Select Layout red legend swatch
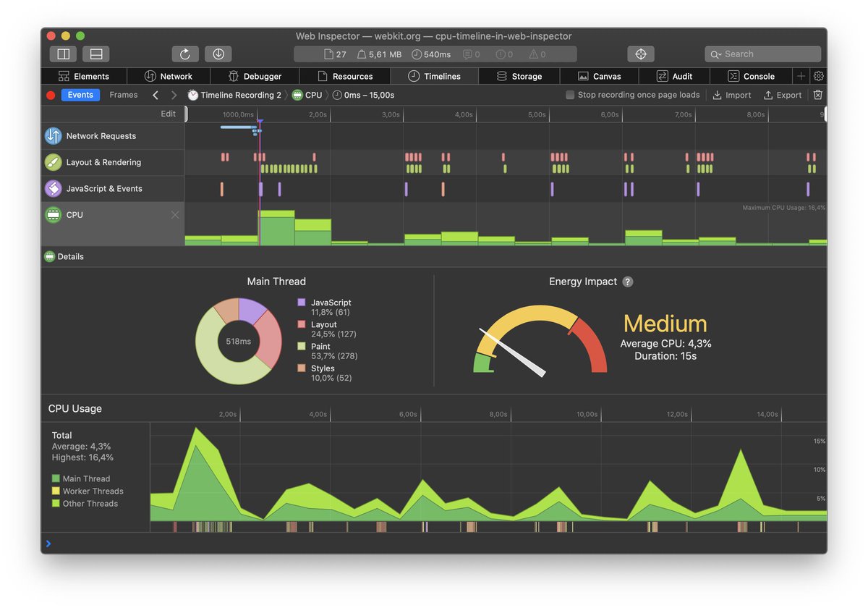This screenshot has width=868, height=608. point(302,324)
